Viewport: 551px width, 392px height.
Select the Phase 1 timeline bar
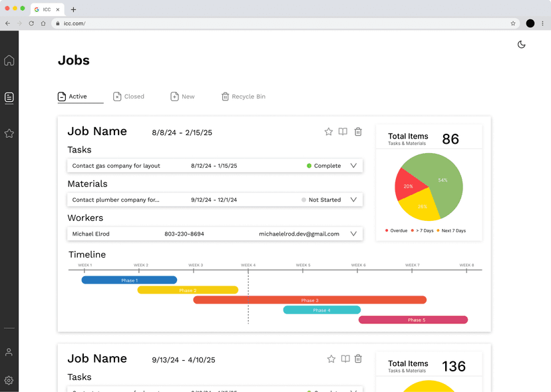(x=129, y=280)
